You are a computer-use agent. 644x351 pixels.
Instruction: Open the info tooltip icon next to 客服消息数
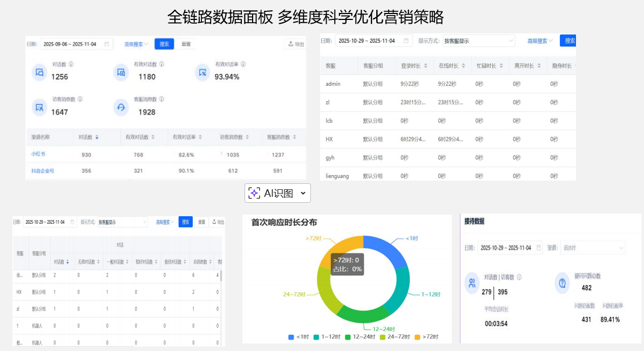161,99
